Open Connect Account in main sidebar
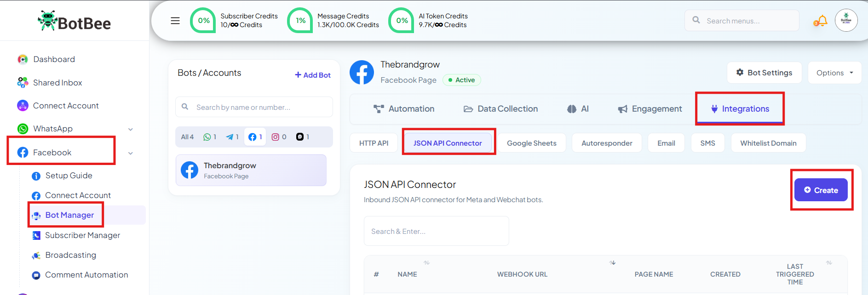868x295 pixels. 66,106
